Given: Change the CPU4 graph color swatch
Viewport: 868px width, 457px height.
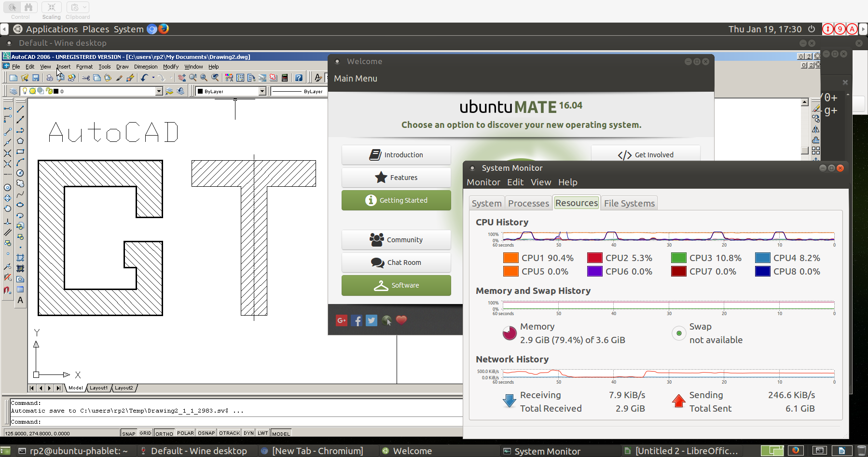Looking at the screenshot, I should click(x=763, y=258).
